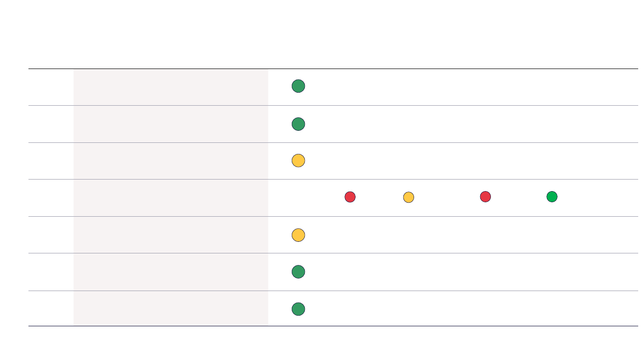
Task: Select the shaded cell in the second row
Action: point(171,124)
